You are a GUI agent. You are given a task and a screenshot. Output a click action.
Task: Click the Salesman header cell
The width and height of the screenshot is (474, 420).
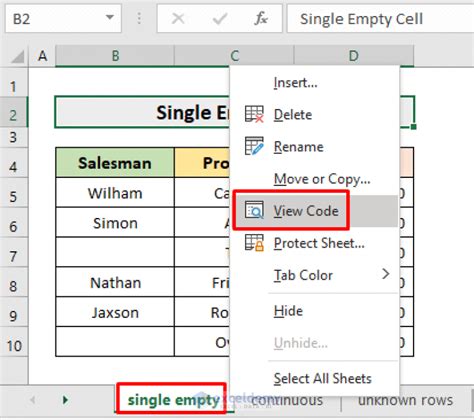115,163
